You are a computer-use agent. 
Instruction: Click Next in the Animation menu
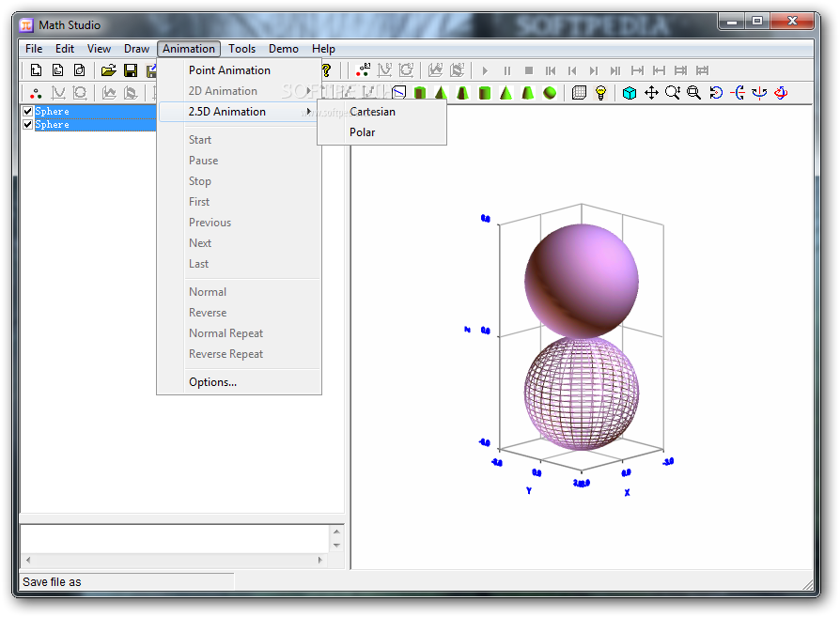pos(200,243)
